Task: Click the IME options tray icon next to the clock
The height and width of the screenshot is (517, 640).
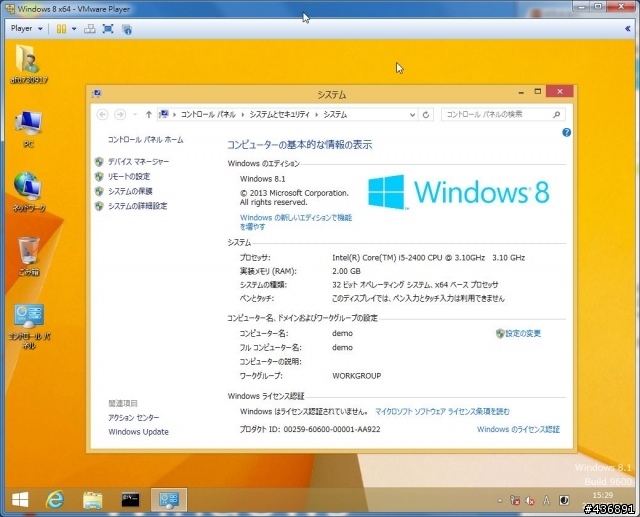Action: pos(564,500)
